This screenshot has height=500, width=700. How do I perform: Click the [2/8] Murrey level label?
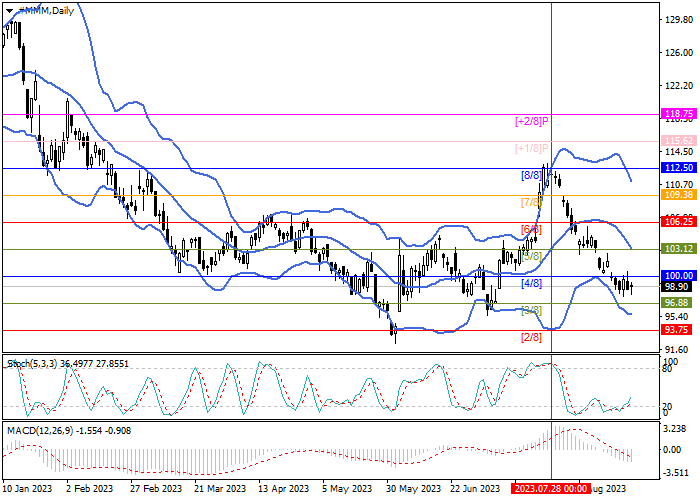point(531,338)
